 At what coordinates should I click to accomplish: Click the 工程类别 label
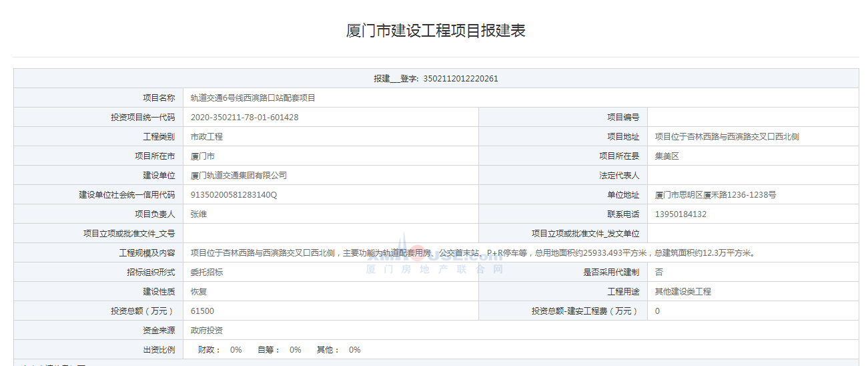[159, 137]
